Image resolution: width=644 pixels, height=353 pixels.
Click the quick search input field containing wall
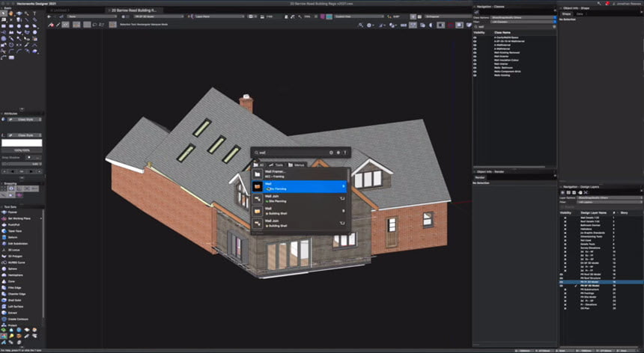pos(291,153)
